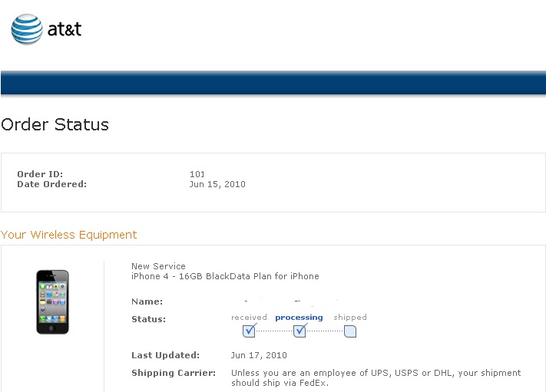
Task: Click the Date Ordered field label
Action: pos(52,184)
